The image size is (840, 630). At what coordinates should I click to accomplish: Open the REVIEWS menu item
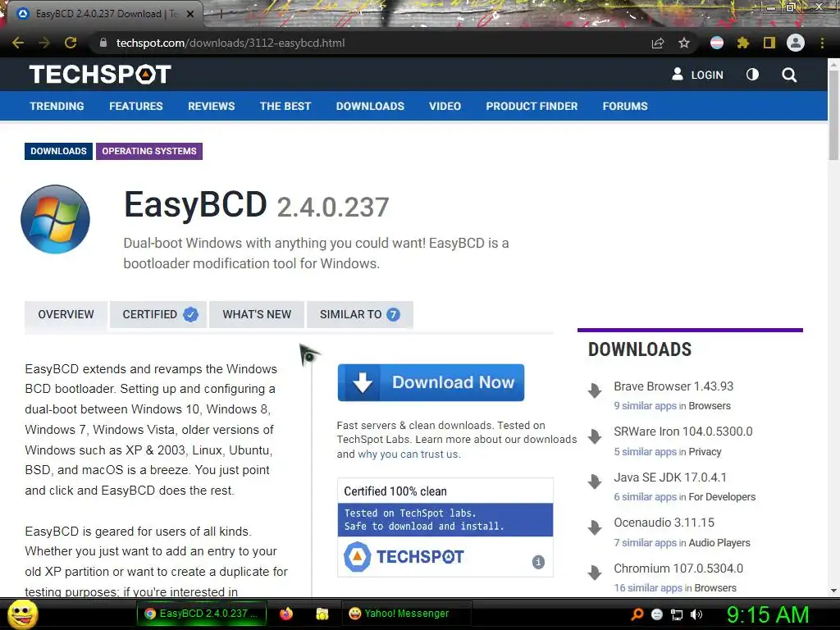(211, 106)
